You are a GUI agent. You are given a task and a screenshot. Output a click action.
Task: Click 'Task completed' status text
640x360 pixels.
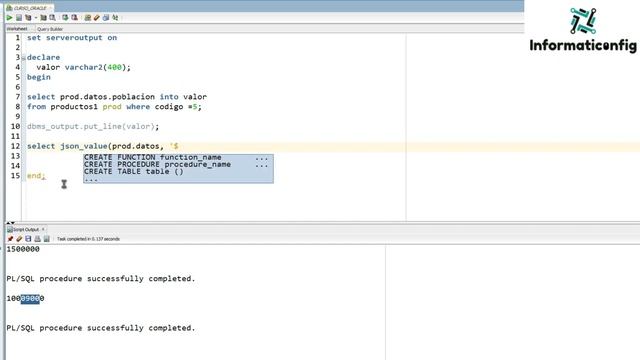pyautogui.click(x=88, y=239)
